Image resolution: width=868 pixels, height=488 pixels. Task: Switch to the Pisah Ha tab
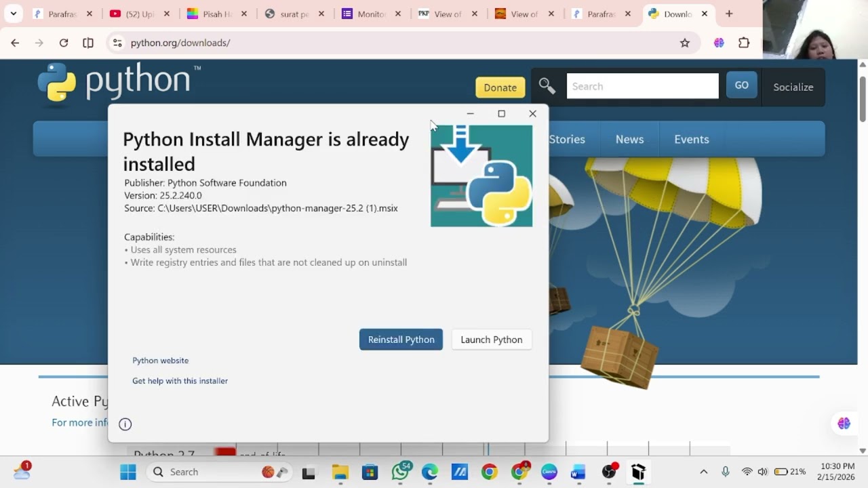point(217,14)
